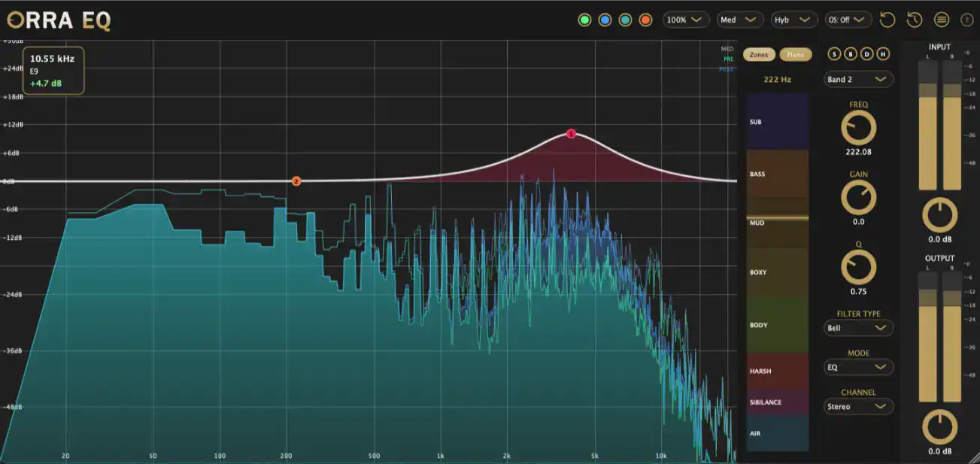Select the orange band node 2 on curve
This screenshot has width=980, height=464.
click(296, 181)
